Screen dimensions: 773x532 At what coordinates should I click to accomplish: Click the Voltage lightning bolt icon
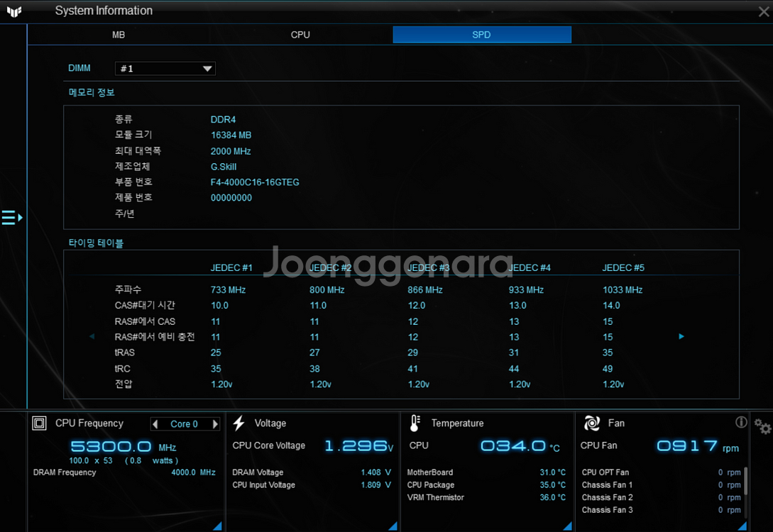coord(239,423)
